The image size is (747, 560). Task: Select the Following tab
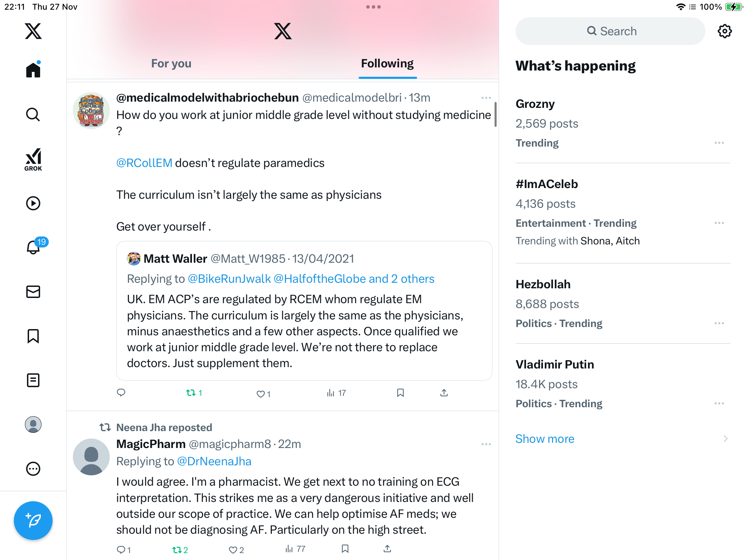(387, 64)
